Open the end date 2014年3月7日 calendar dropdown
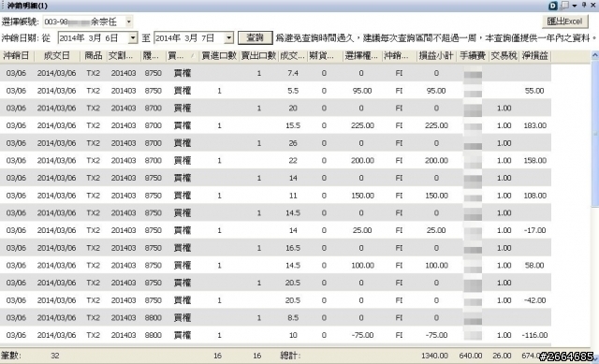This screenshot has height=364, width=599. click(228, 37)
